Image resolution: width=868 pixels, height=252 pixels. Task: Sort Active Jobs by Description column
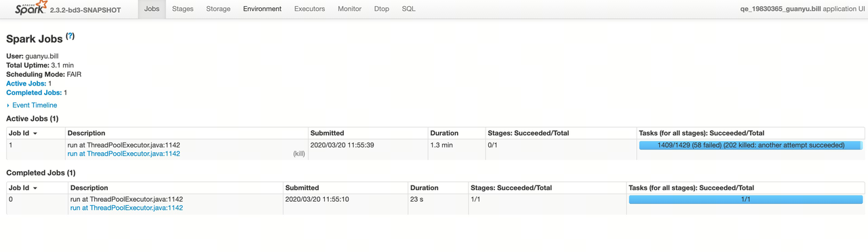tap(86, 133)
